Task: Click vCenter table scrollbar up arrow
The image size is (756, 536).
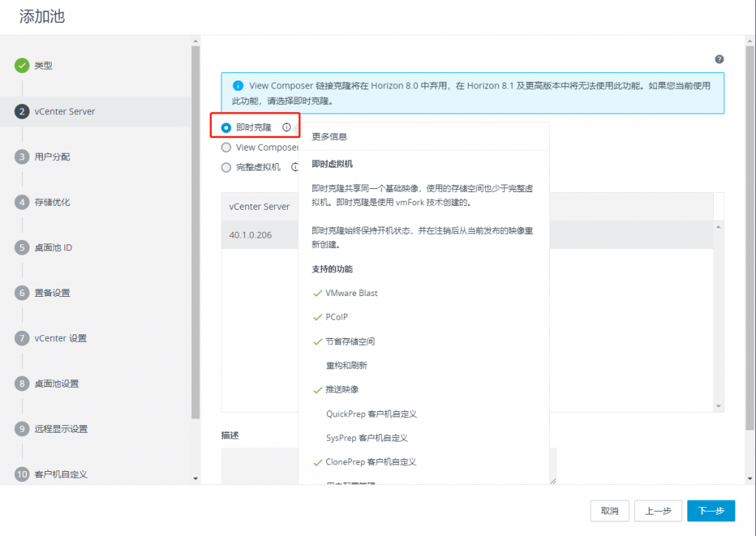Action: [718, 227]
